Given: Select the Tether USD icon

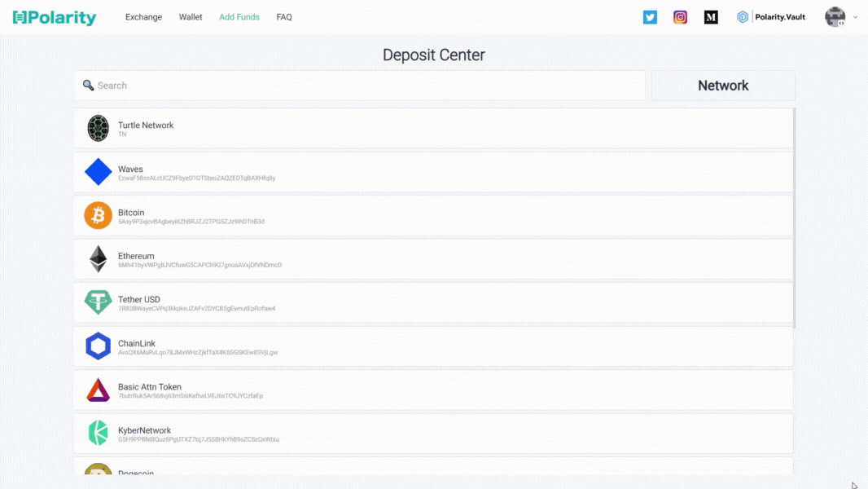Looking at the screenshot, I should [98, 302].
